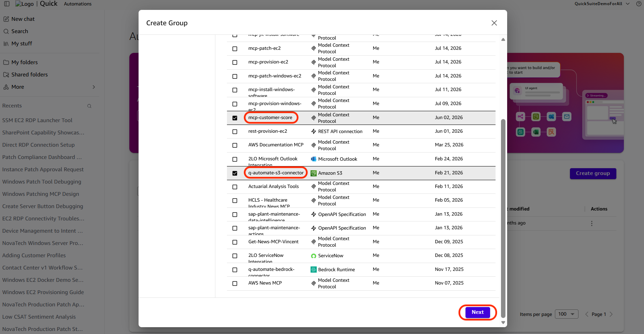Viewport: 644px width, 334px height.
Task: Open the help question mark icon
Action: 639,4
